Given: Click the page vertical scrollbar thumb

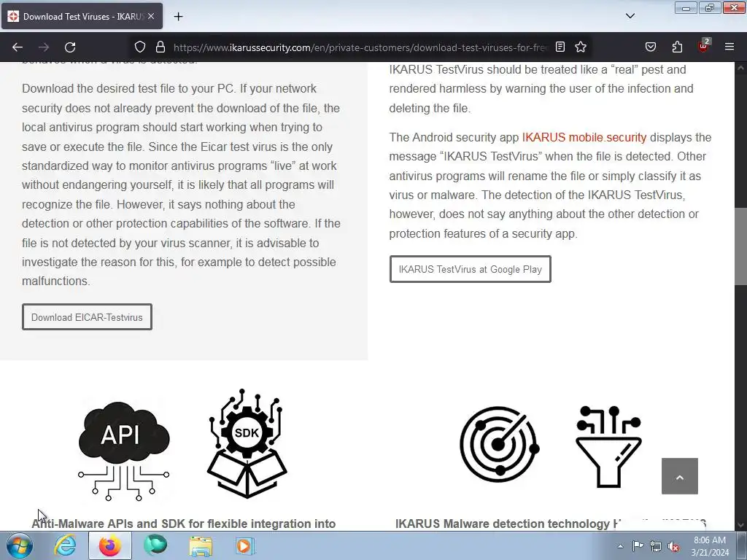Looking at the screenshot, I should pyautogui.click(x=741, y=246).
